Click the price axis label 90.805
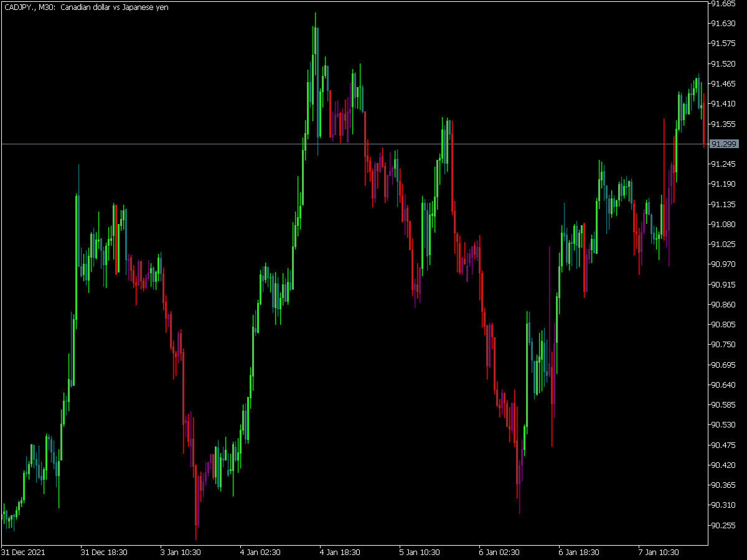Viewport: 747px width, 560px height. click(722, 325)
